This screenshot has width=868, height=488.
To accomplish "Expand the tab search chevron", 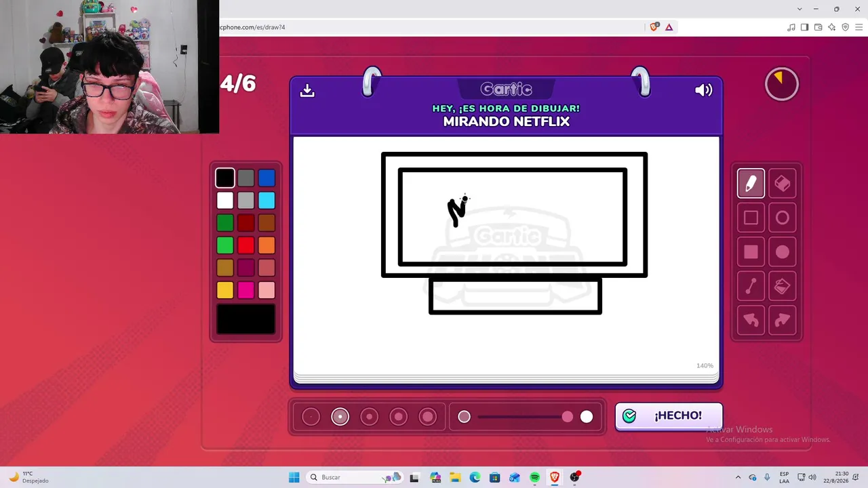I will pyautogui.click(x=800, y=9).
